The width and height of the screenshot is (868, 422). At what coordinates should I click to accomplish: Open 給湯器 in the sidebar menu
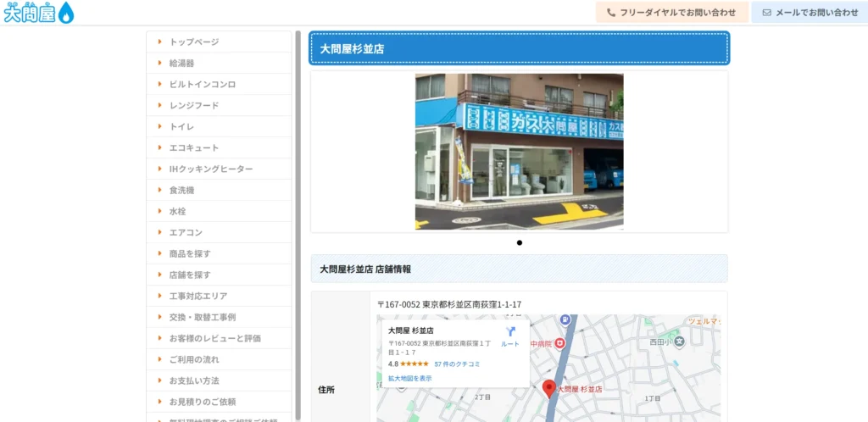pyautogui.click(x=181, y=63)
